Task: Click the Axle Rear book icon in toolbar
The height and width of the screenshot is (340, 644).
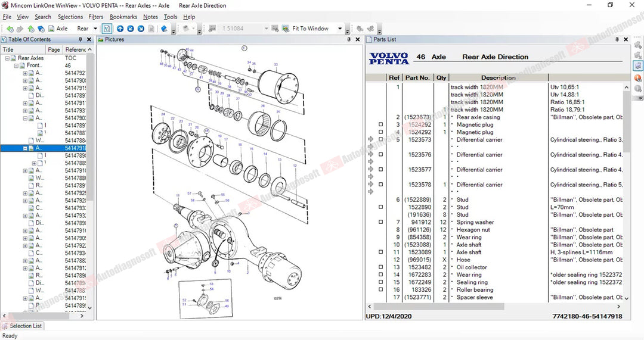Action: 51,29
